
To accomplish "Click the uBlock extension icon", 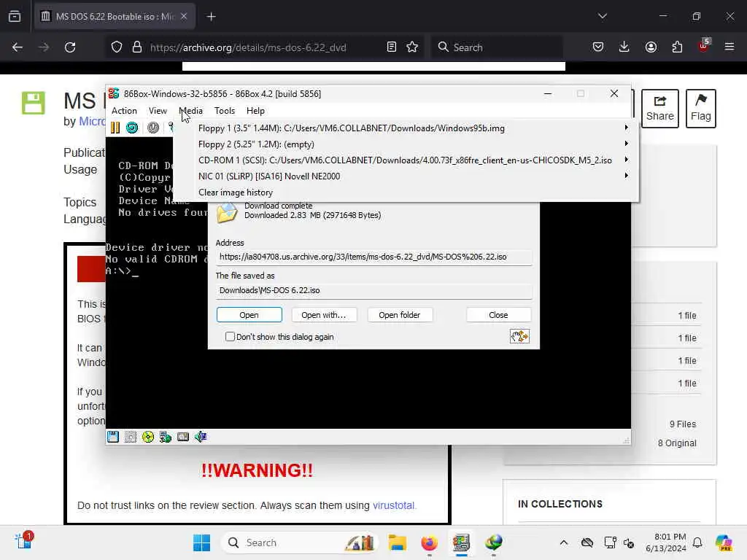I will point(704,46).
